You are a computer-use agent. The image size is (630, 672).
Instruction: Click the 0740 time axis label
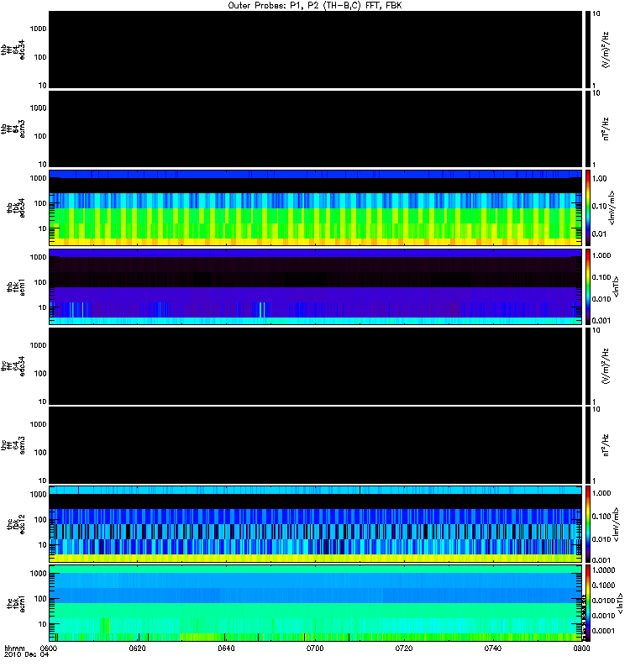tap(493, 648)
